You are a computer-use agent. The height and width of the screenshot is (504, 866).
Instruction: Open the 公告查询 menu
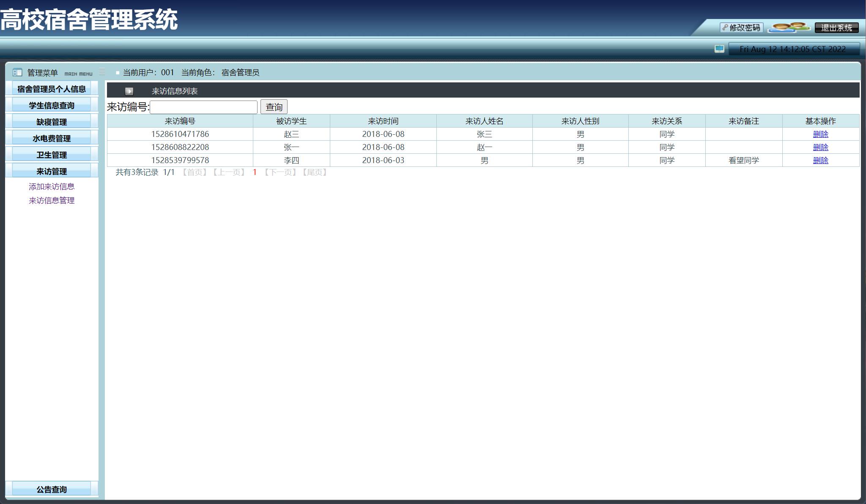pyautogui.click(x=52, y=490)
